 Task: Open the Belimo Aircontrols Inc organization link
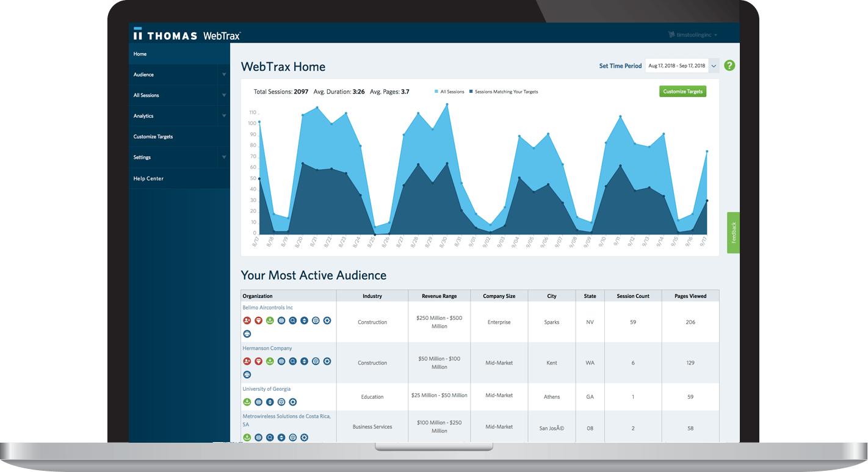click(267, 308)
